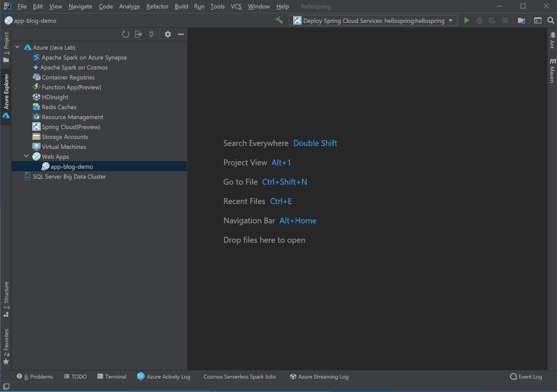Open the TODO tool window
Screen dimensions: 557x392
[75, 377]
